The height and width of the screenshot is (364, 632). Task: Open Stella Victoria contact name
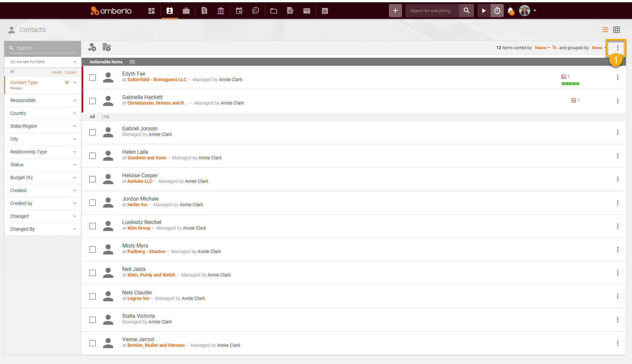(138, 316)
